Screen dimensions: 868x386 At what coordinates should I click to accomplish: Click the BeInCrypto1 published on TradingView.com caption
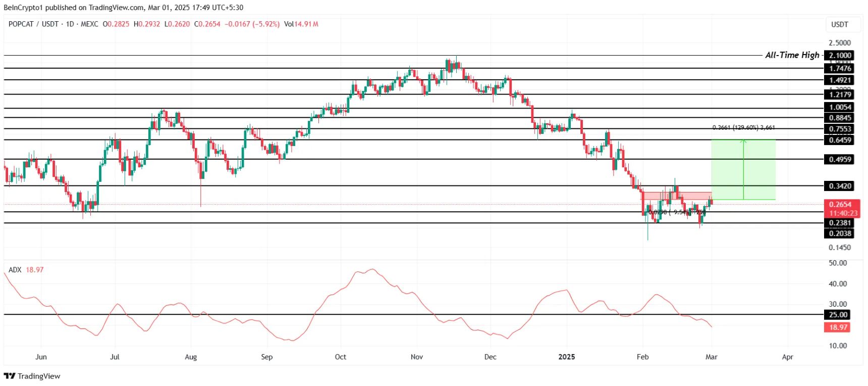tap(124, 8)
